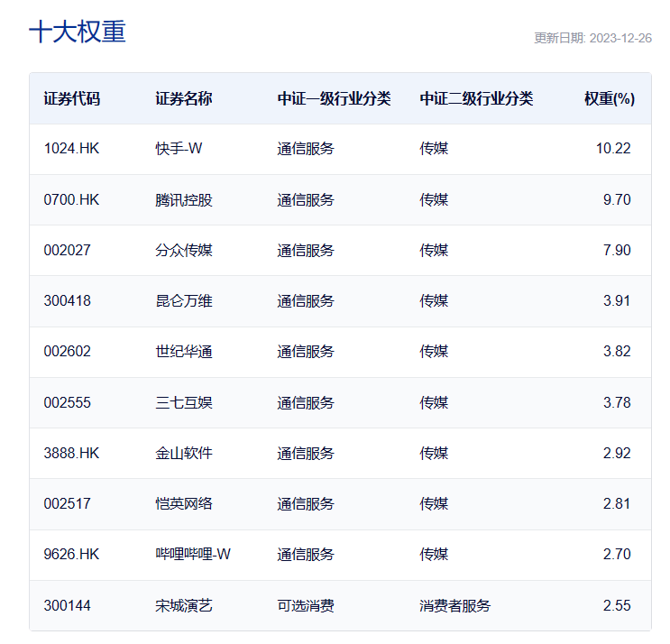Click the weight value 2.92
The width and height of the screenshot is (670, 644).
(617, 453)
